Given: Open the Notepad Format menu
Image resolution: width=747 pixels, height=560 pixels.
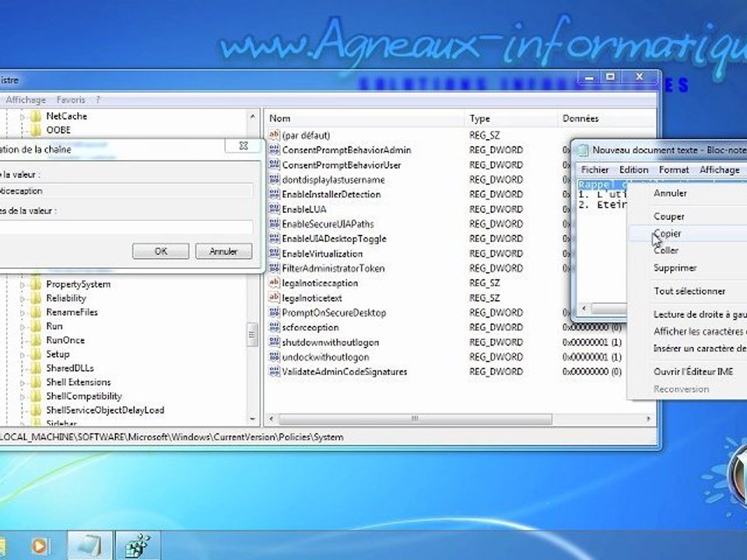Looking at the screenshot, I should 674,170.
